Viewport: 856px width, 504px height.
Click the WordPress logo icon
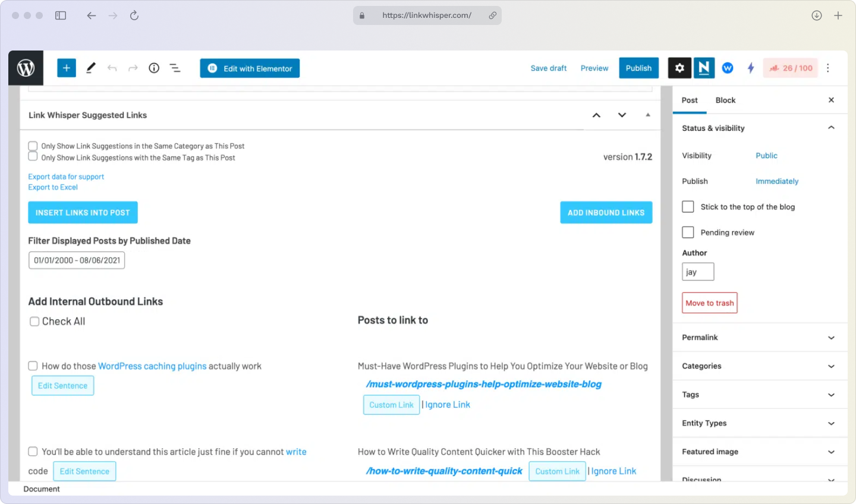[x=26, y=68]
